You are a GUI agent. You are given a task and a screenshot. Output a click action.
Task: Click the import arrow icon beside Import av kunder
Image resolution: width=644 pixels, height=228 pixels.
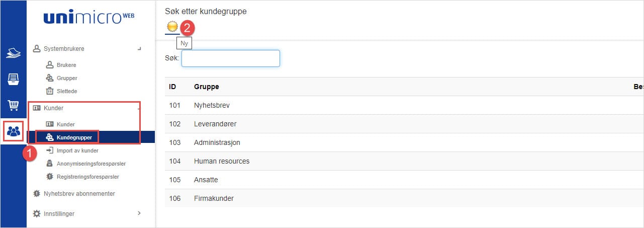click(50, 150)
